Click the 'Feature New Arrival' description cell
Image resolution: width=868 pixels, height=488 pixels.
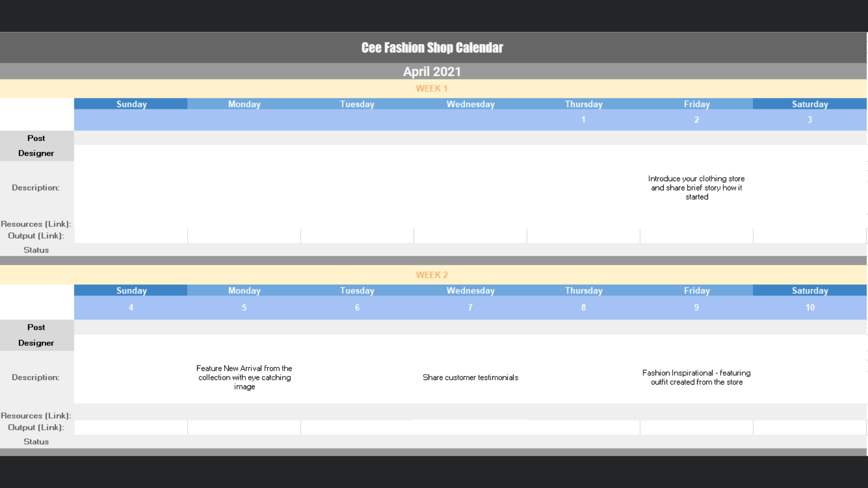tap(244, 377)
